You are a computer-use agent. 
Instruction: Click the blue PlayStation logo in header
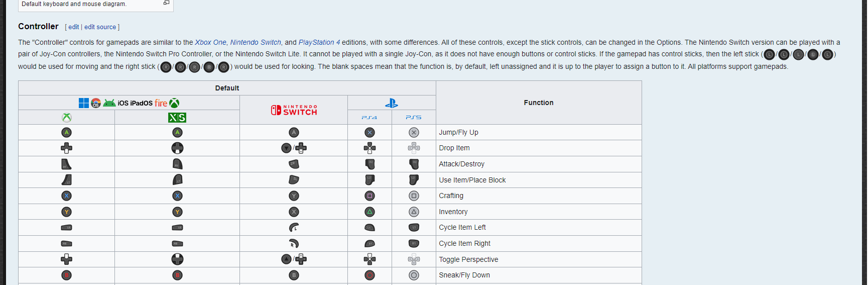tap(392, 103)
